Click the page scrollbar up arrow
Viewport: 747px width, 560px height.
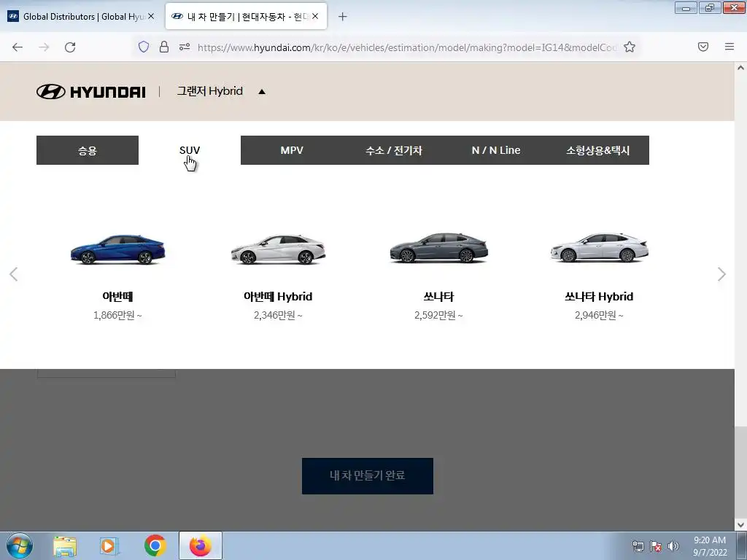(x=741, y=68)
